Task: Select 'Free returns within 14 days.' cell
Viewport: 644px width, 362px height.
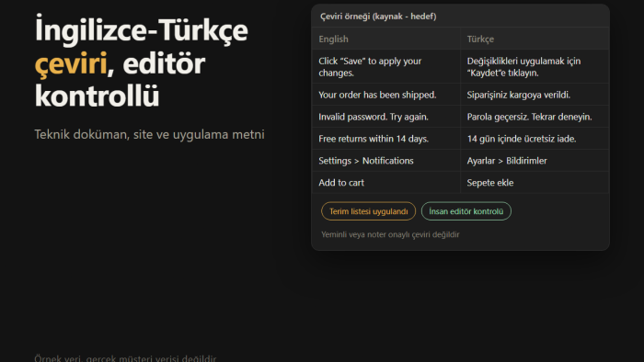Action: click(x=386, y=139)
